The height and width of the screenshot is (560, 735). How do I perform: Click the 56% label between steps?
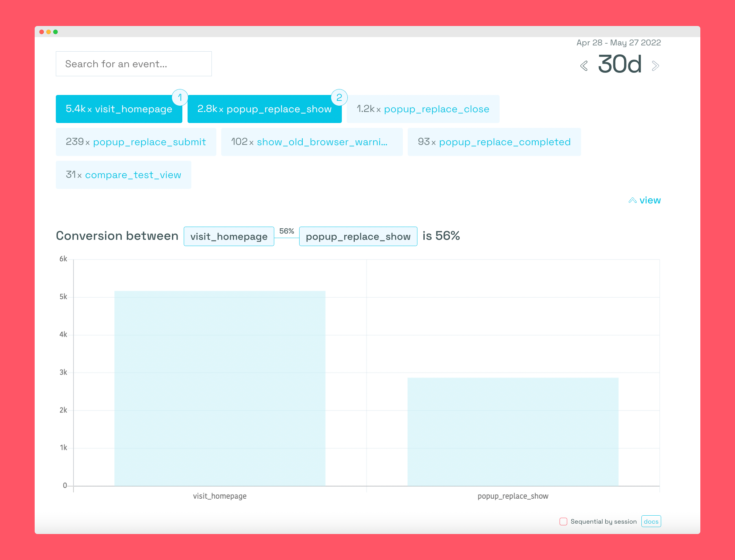(x=287, y=231)
